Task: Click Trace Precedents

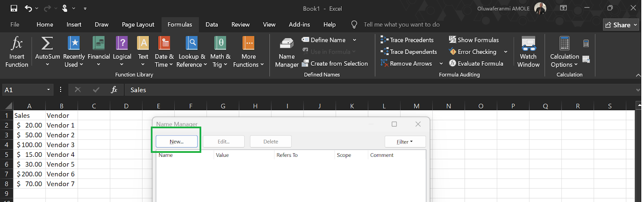Action: [x=407, y=40]
